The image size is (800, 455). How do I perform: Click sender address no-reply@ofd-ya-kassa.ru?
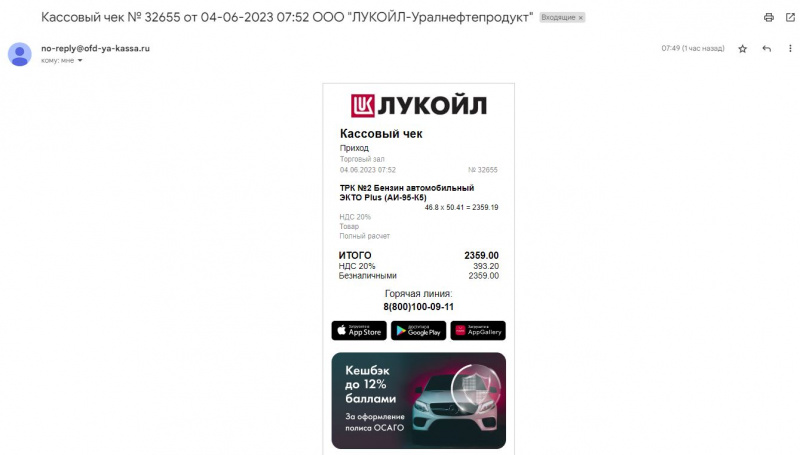click(x=95, y=48)
